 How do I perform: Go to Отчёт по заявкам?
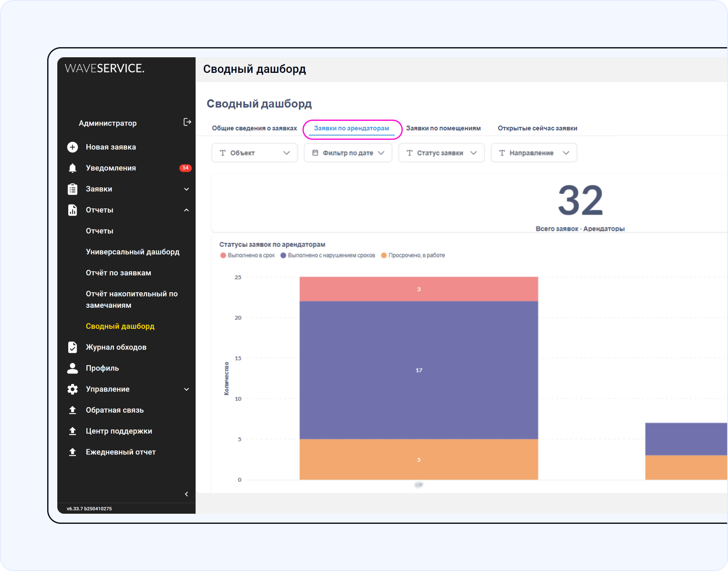[118, 273]
